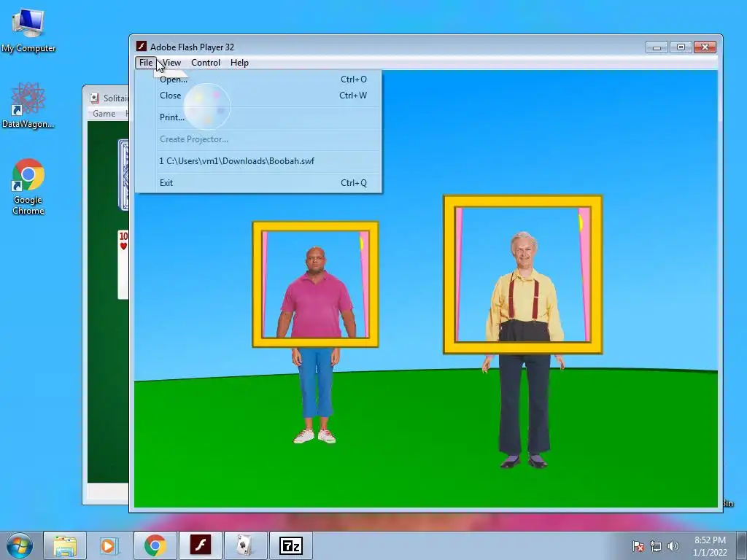
Task: Click the volume speaker tray icon
Action: [x=673, y=546]
